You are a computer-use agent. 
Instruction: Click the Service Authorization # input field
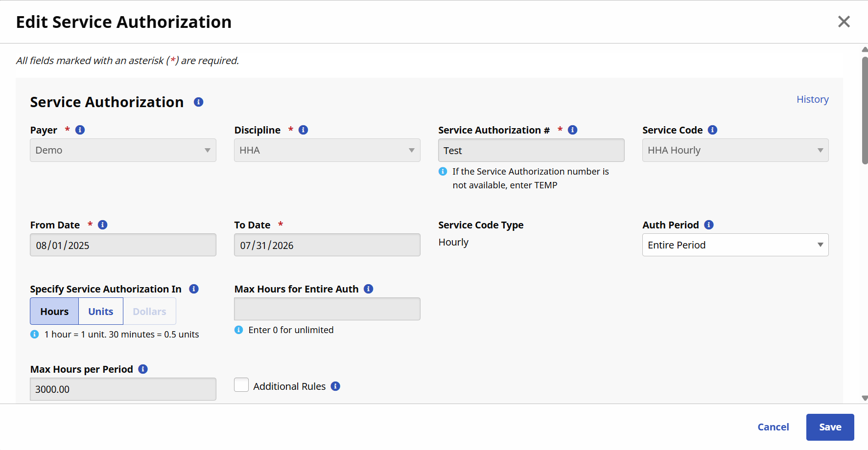point(531,150)
